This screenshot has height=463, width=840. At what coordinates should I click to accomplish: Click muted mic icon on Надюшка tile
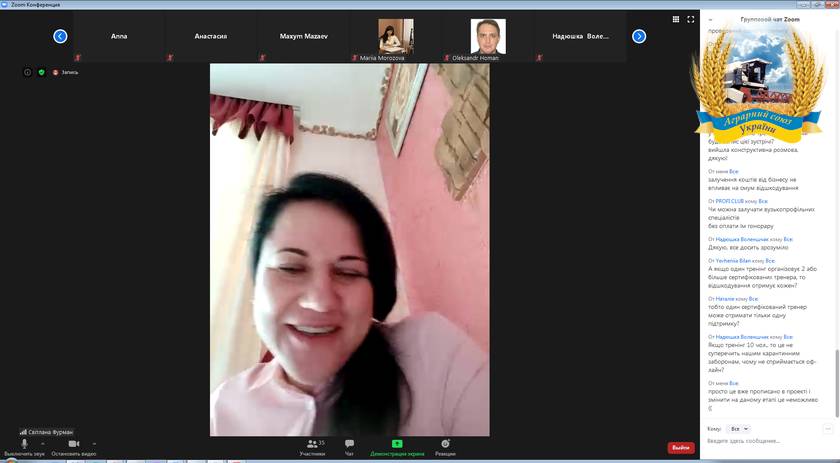[539, 57]
